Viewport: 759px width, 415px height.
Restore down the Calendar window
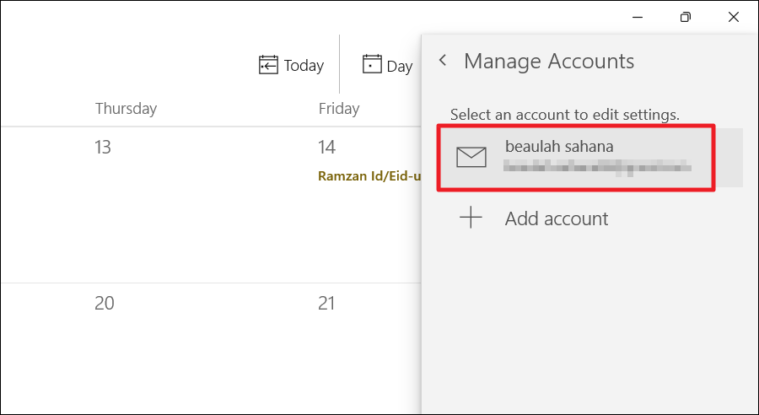pyautogui.click(x=685, y=17)
